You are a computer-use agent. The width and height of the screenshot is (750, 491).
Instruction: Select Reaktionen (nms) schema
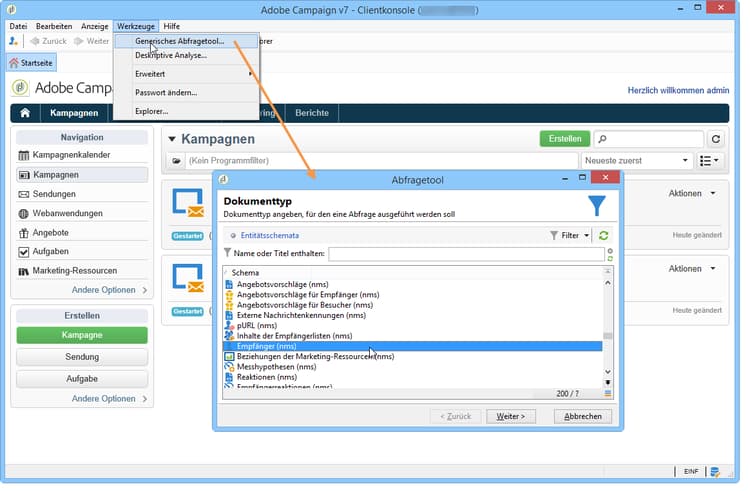point(267,377)
